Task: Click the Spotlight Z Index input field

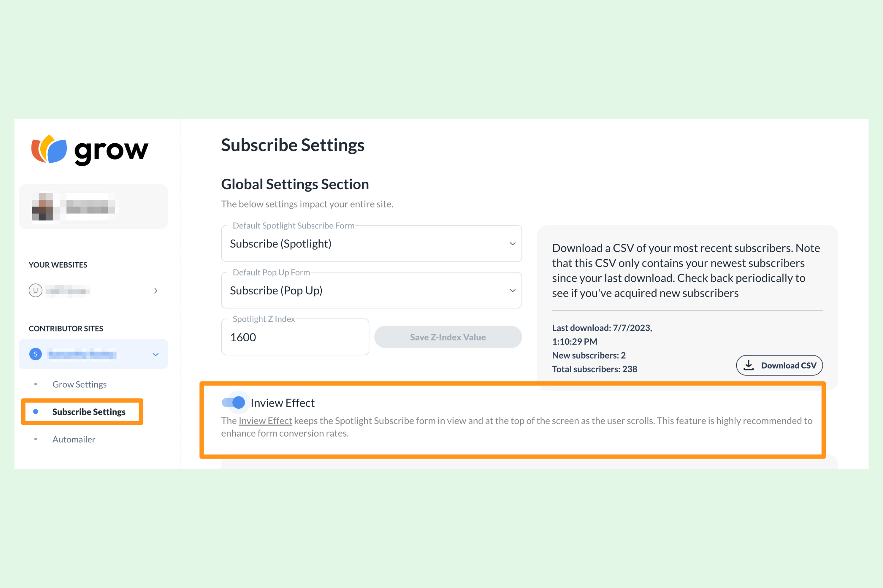Action: click(295, 337)
